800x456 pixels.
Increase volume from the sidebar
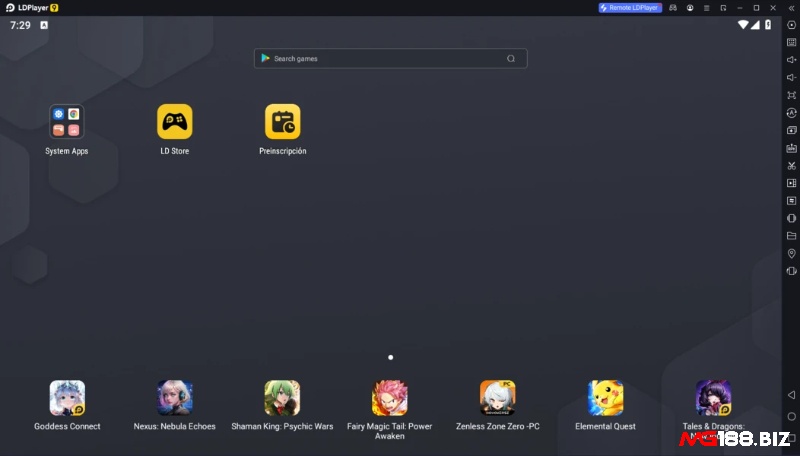point(791,60)
